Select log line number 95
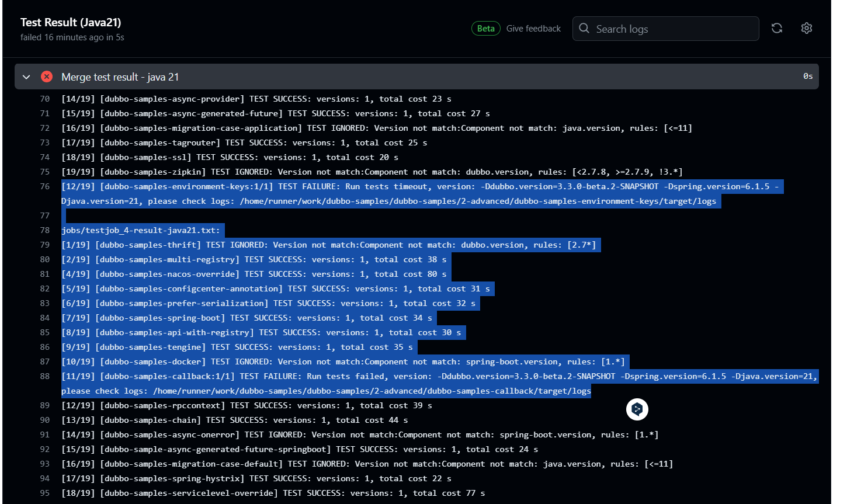847x504 pixels. pyautogui.click(x=45, y=493)
